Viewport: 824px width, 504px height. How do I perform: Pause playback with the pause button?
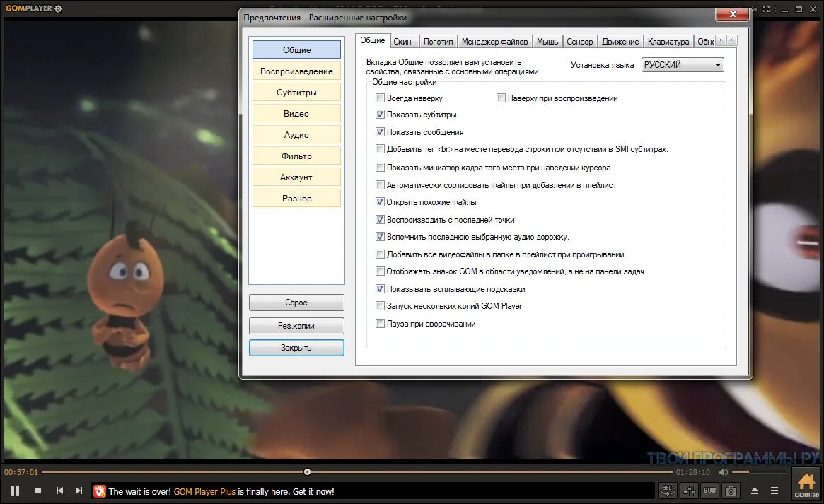[16, 491]
